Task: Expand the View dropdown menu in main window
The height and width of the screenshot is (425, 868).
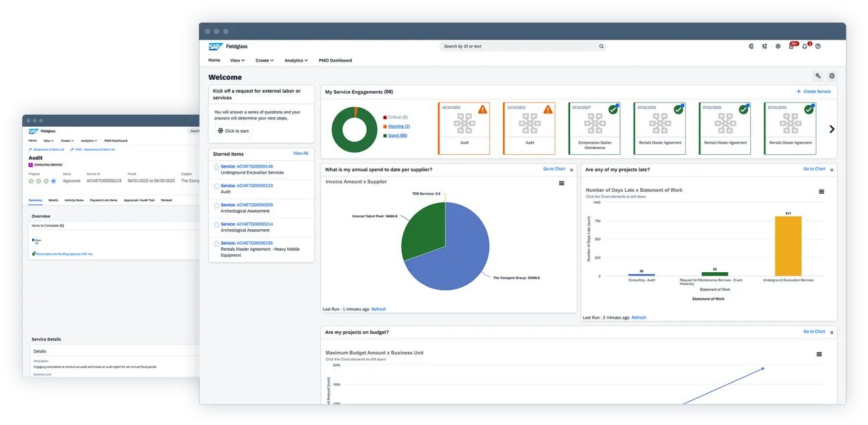Action: [237, 60]
